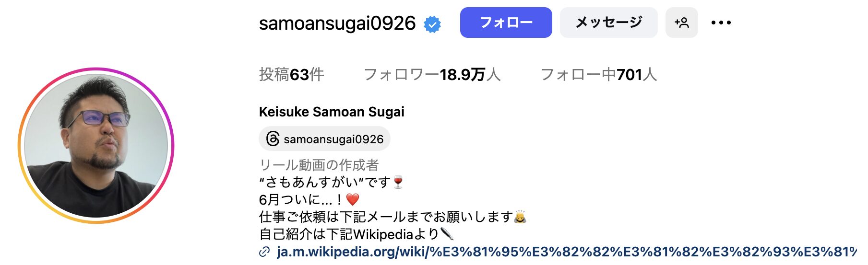Click the リール動画の作成者 category label
Viewport: 868px width, 265px height.
pyautogui.click(x=319, y=165)
